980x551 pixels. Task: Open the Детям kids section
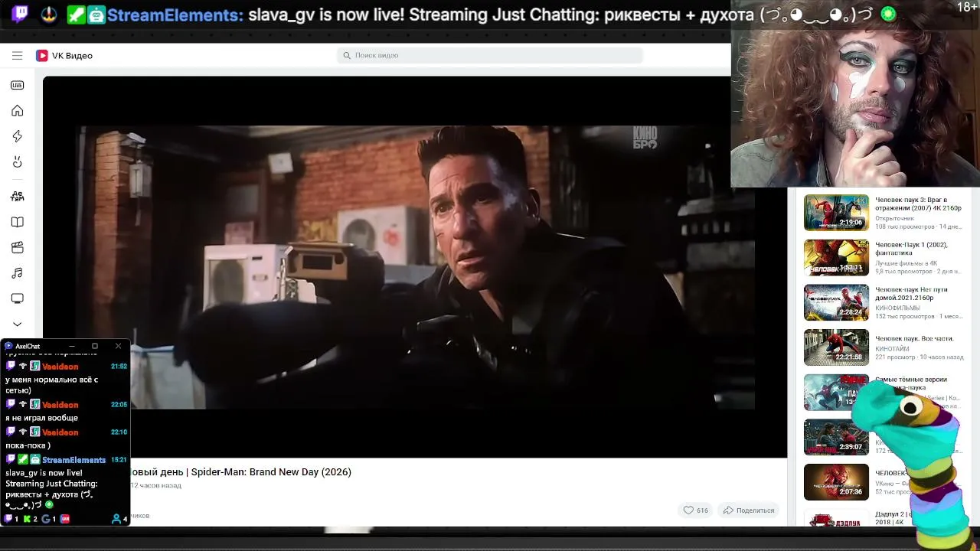pyautogui.click(x=17, y=196)
